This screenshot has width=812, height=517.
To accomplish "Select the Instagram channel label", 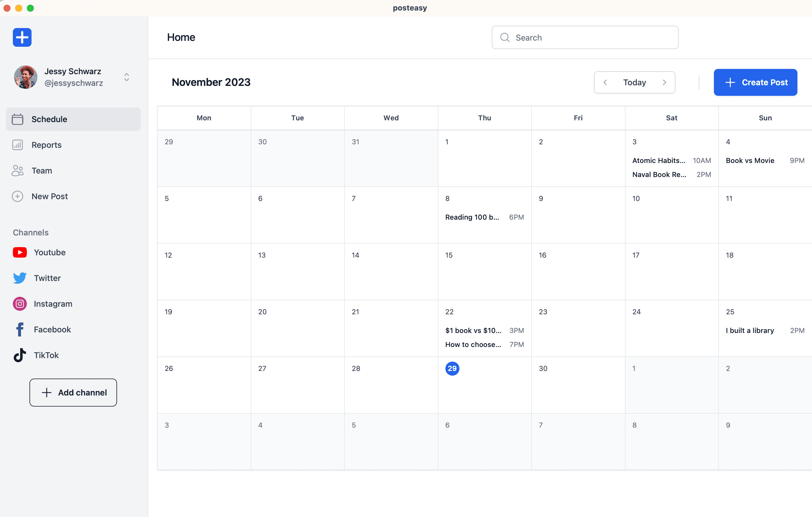I will pos(53,304).
